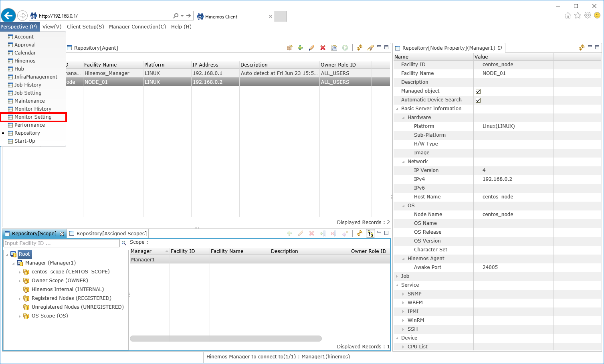The width and height of the screenshot is (604, 364).
Task: Switch to the Repository[Assigned Scopes] tab
Action: click(108, 233)
